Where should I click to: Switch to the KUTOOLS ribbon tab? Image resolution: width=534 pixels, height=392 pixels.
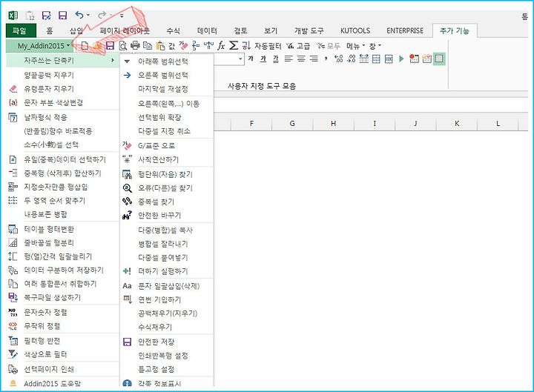click(x=355, y=30)
